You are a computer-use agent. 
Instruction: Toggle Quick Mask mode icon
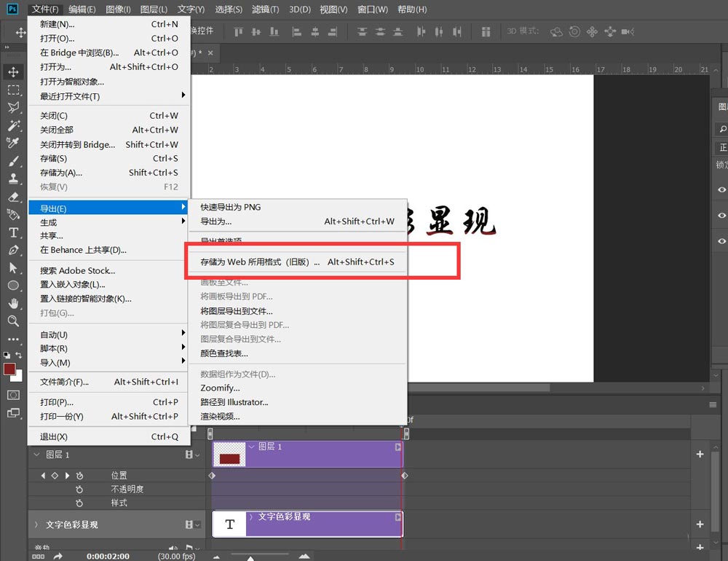(x=13, y=395)
